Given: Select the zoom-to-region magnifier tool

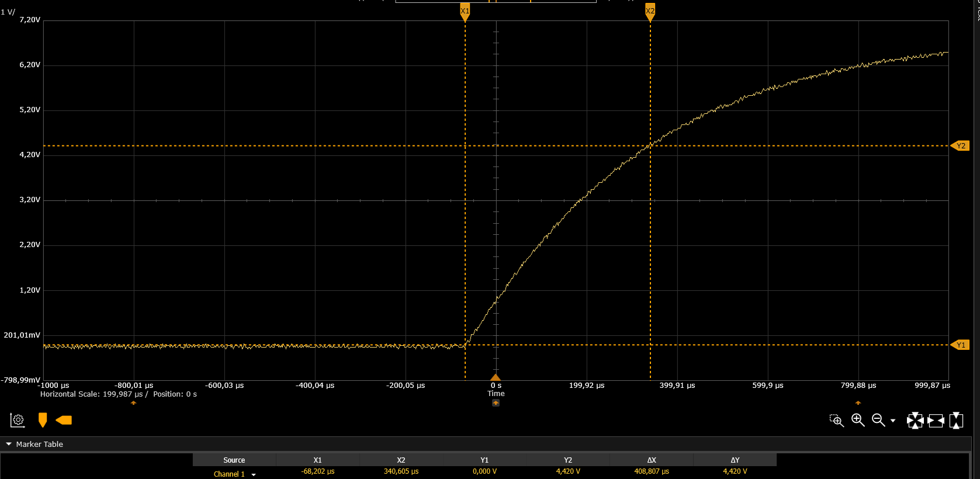Looking at the screenshot, I should (x=837, y=420).
